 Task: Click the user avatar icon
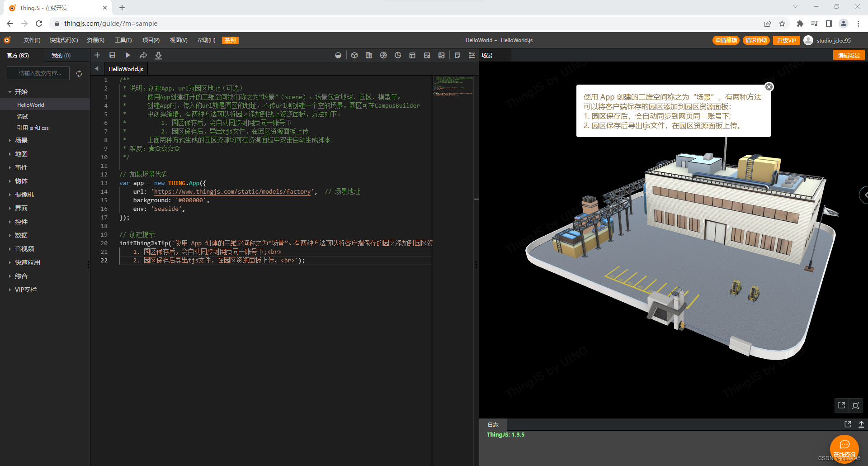tap(808, 40)
